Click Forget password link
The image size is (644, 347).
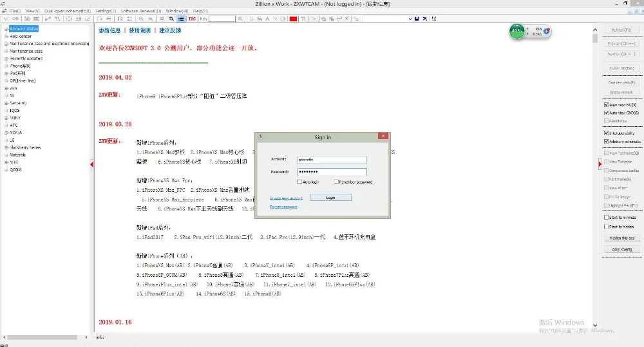click(283, 207)
